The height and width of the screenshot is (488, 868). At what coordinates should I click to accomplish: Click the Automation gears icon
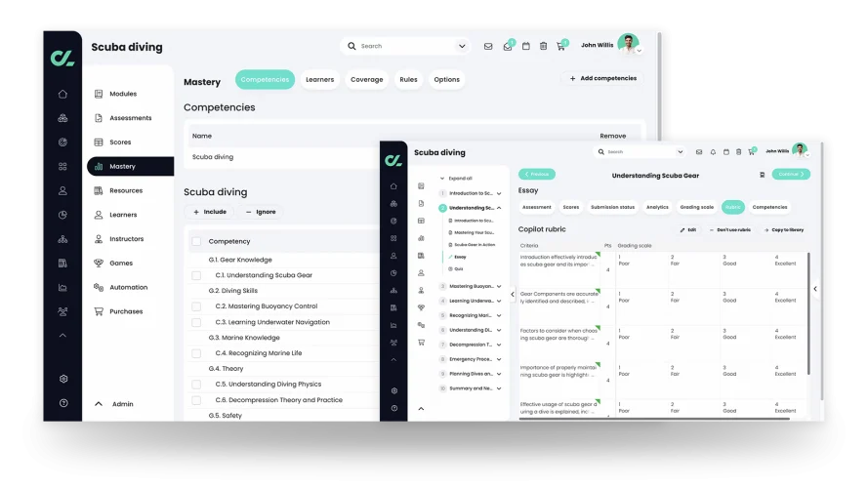tap(99, 288)
